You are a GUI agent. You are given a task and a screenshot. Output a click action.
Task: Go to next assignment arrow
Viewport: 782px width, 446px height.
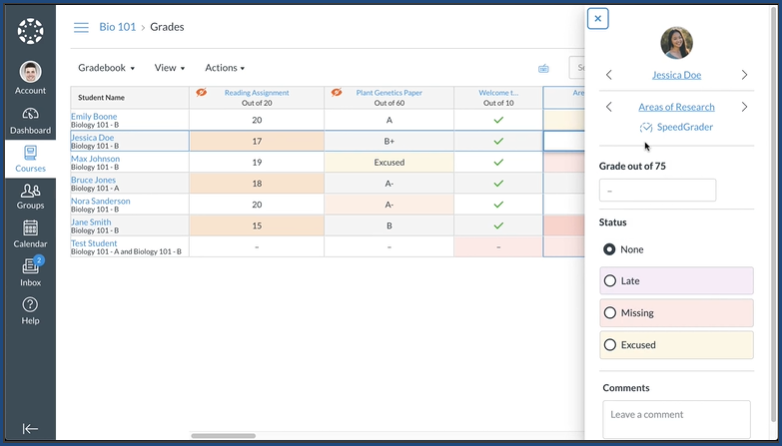744,107
